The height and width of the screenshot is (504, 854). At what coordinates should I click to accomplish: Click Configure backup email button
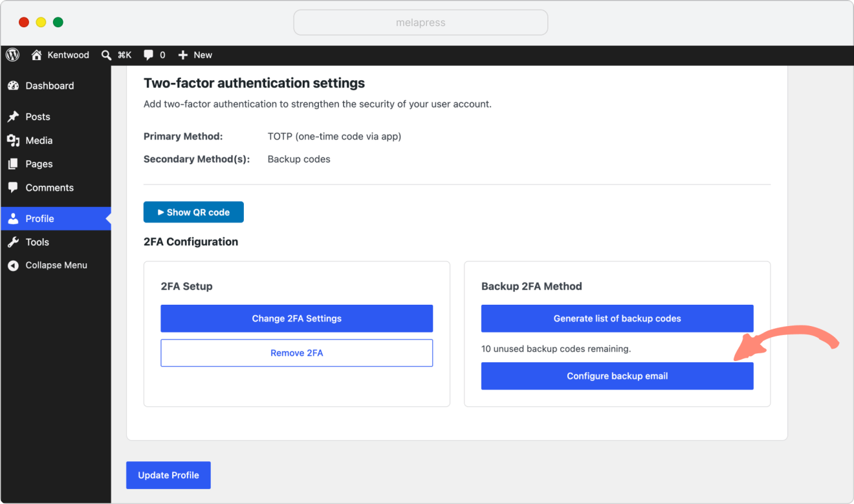[617, 376]
